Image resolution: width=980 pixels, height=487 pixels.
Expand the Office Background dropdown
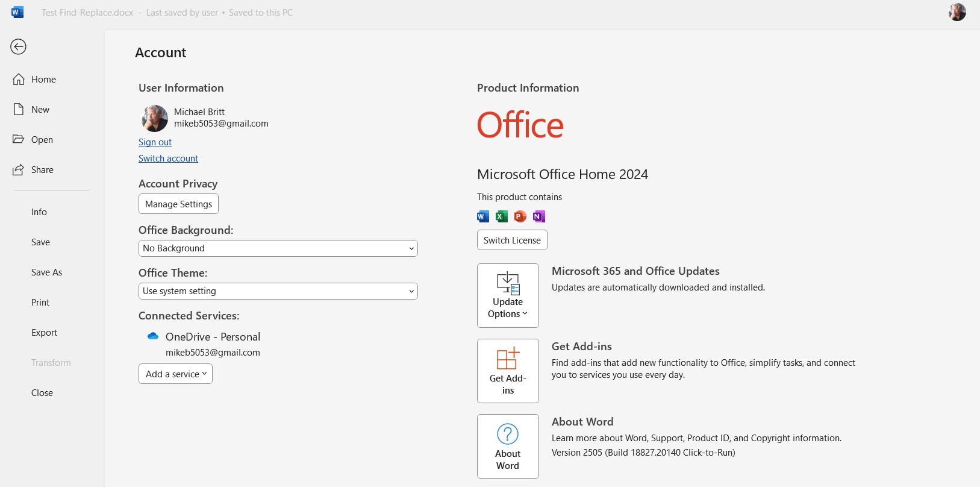278,248
